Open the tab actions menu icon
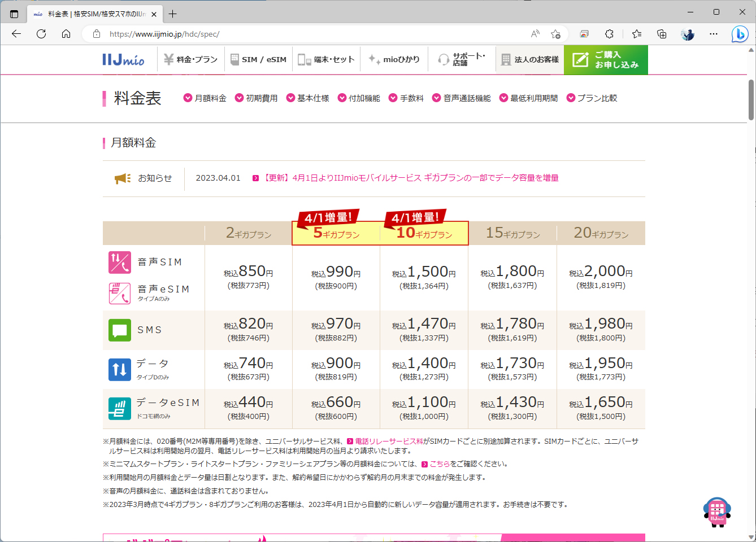This screenshot has height=542, width=756. 14,14
